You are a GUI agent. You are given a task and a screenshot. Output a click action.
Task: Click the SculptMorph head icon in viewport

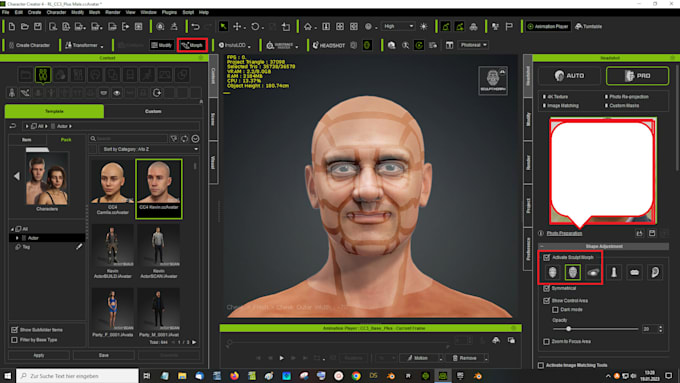point(493,81)
